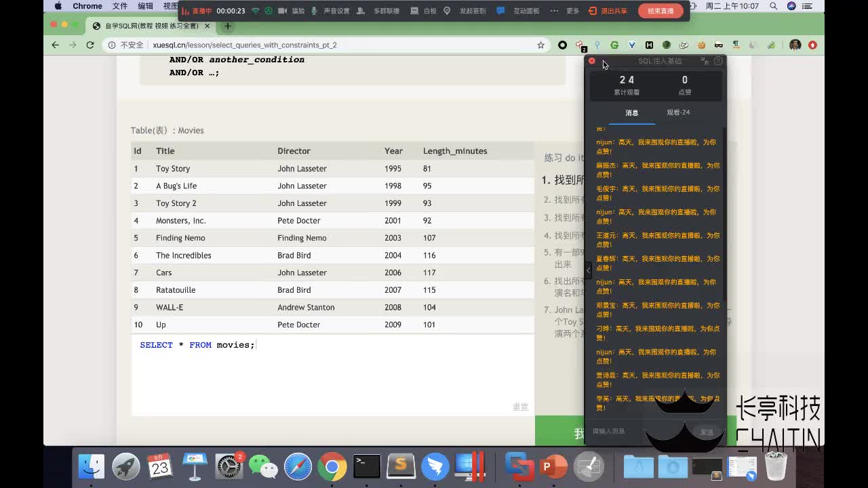Start a 发起签到 check-in
Viewport: 868px width, 488px height.
(465, 11)
